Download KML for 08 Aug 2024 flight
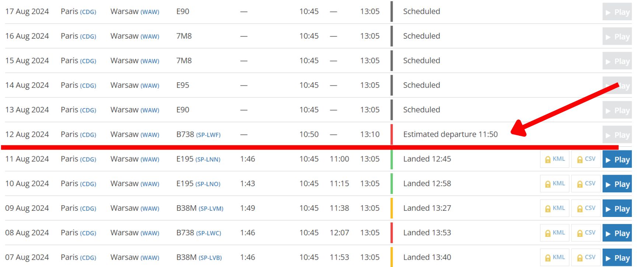644x267 pixels. coord(554,233)
